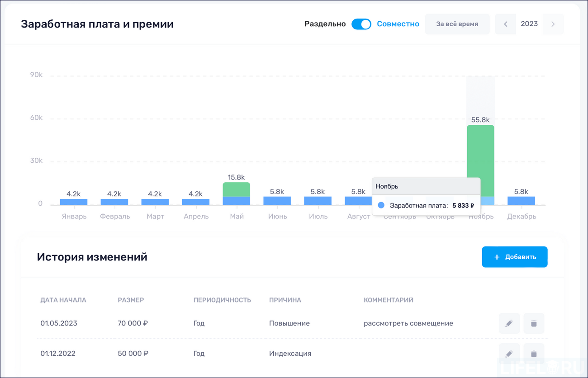Edit the 70 000 ₽ salary entry with pencil icon
588x378 pixels.
(509, 323)
